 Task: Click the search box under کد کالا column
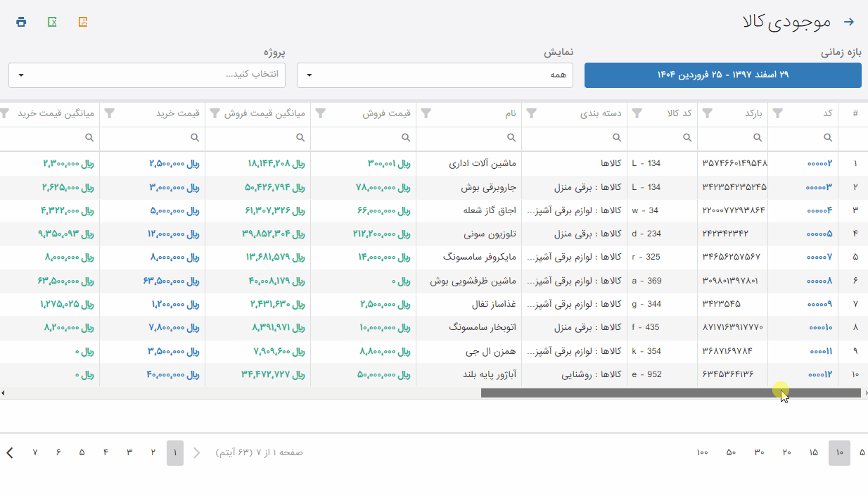[663, 138]
